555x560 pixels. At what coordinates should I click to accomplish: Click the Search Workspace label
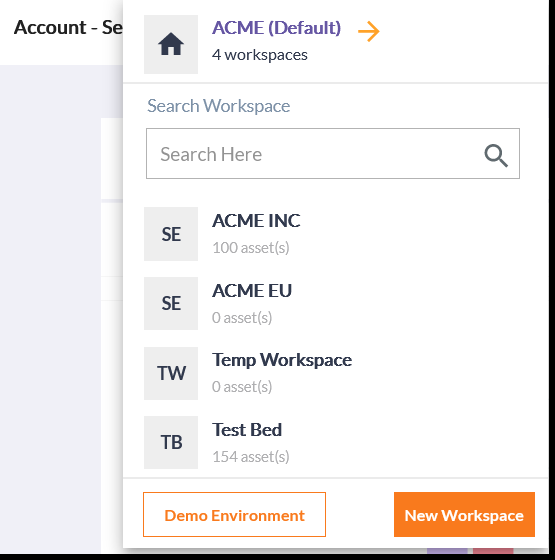[219, 106]
